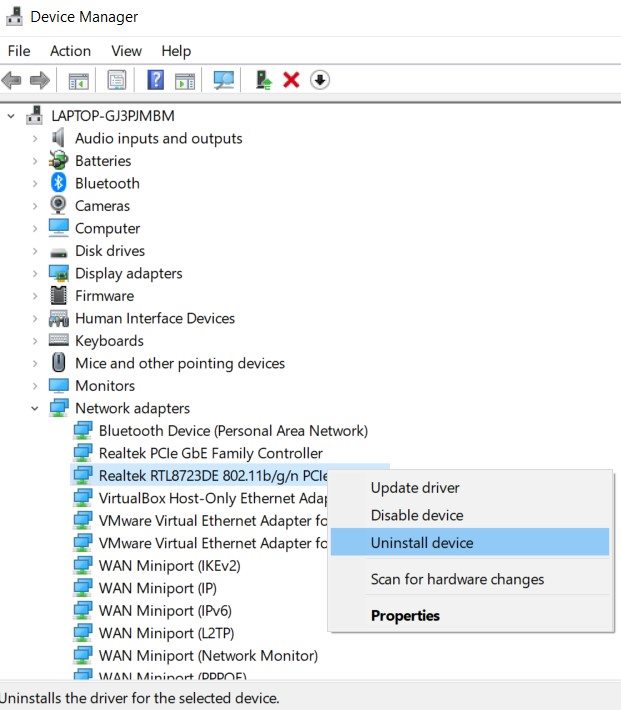Click the Computer category label
This screenshot has height=710, width=621.
point(107,228)
